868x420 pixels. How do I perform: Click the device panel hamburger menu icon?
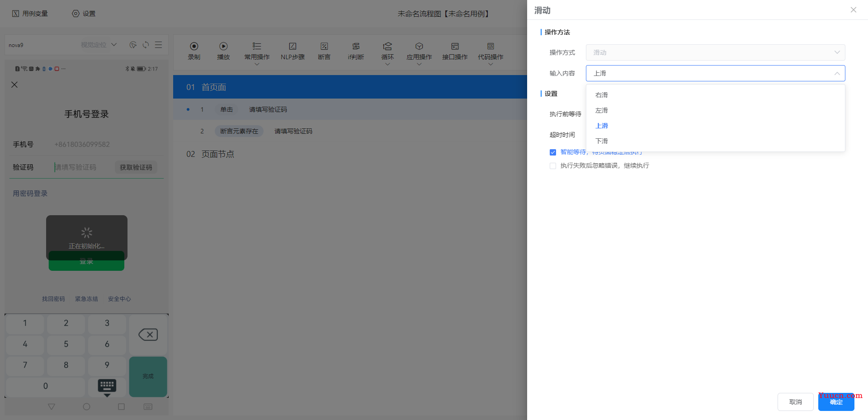pos(158,45)
